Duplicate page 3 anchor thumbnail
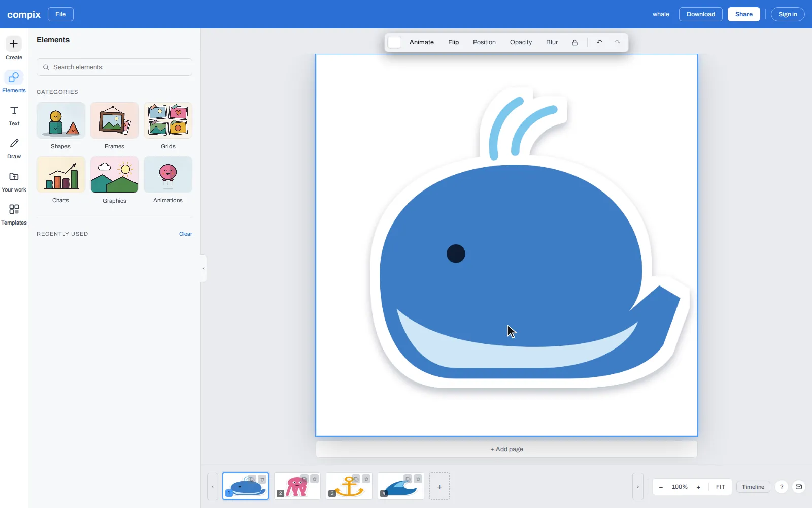Viewport: 812px width, 508px height. (356, 479)
